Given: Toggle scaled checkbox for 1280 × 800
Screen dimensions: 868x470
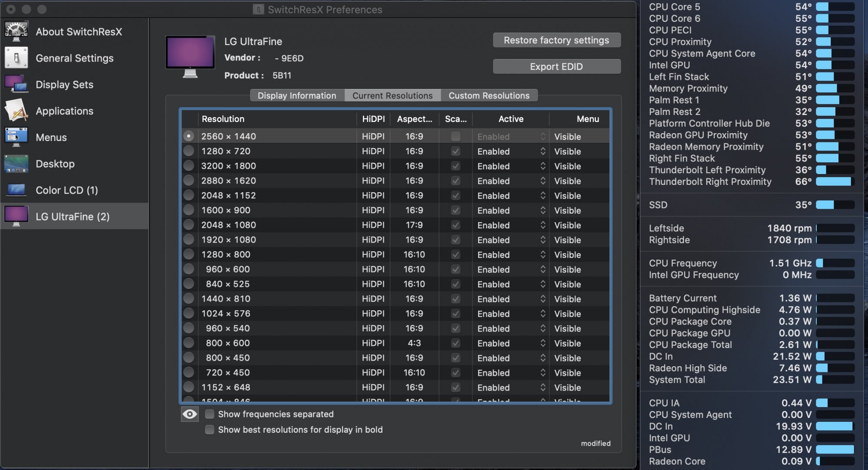Looking at the screenshot, I should (x=455, y=254).
